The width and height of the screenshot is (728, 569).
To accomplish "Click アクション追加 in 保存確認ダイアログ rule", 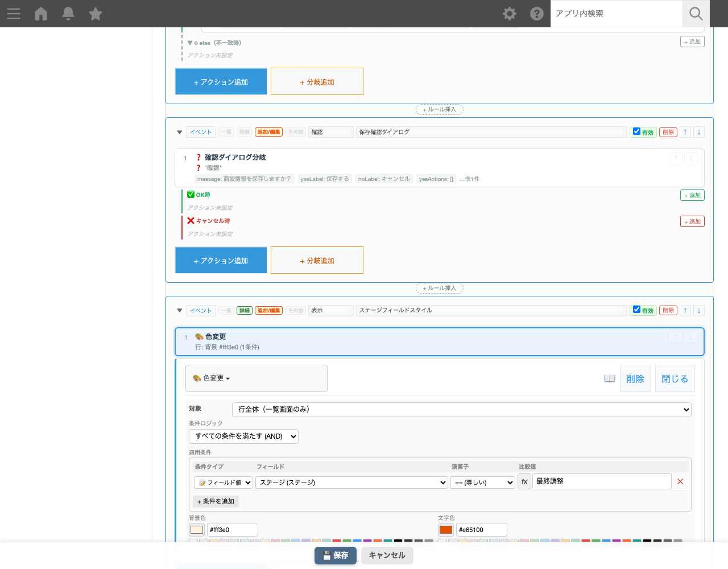I will 221,260.
